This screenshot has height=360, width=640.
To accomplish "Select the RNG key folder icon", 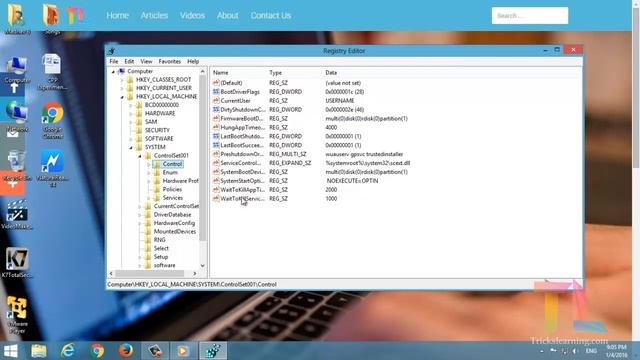I will (x=148, y=240).
